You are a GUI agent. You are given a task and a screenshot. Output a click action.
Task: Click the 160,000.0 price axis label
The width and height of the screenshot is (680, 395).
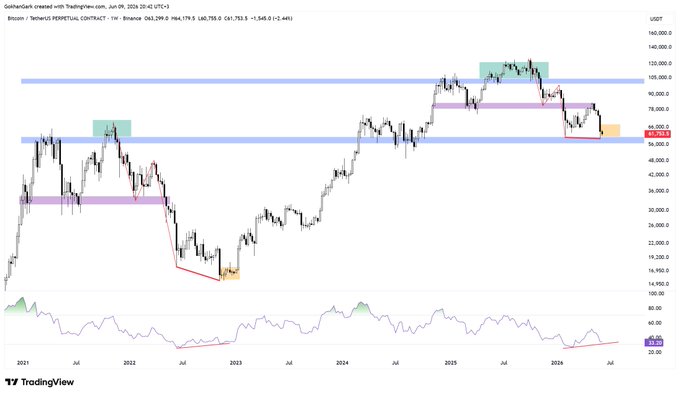coord(659,33)
